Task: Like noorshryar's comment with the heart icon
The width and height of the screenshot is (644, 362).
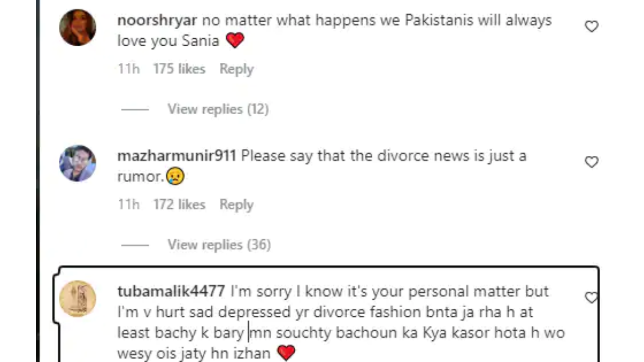Action: click(x=592, y=26)
